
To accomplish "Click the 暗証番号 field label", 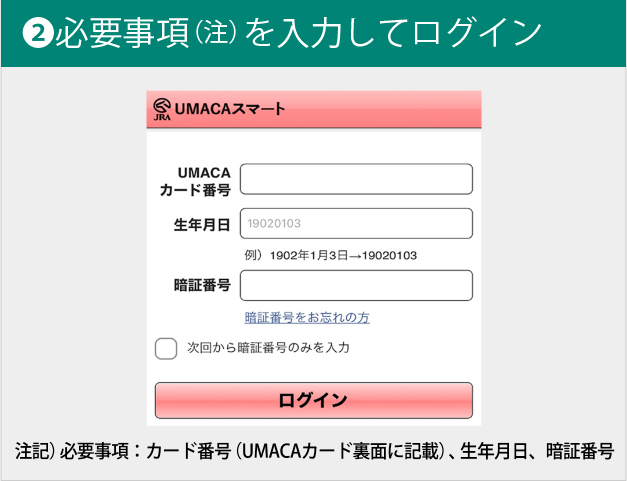I will click(202, 286).
